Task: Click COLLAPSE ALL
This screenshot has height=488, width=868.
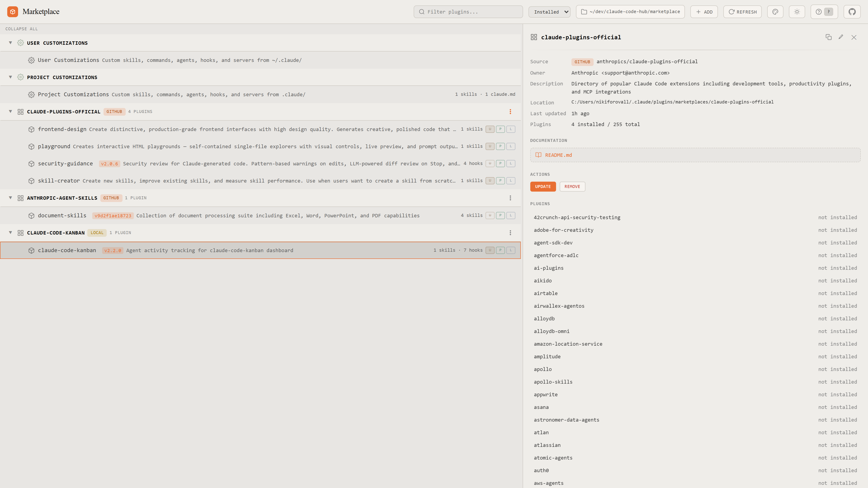Action: point(21,29)
